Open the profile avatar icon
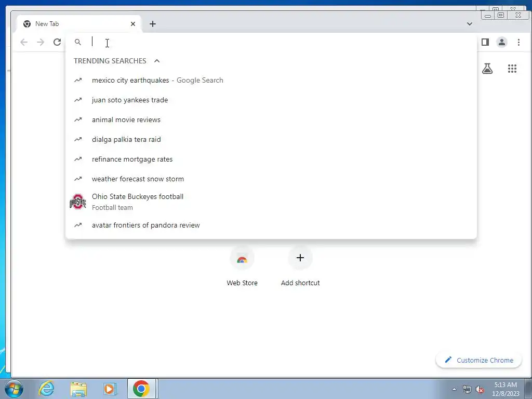This screenshot has width=532, height=399. 502,42
